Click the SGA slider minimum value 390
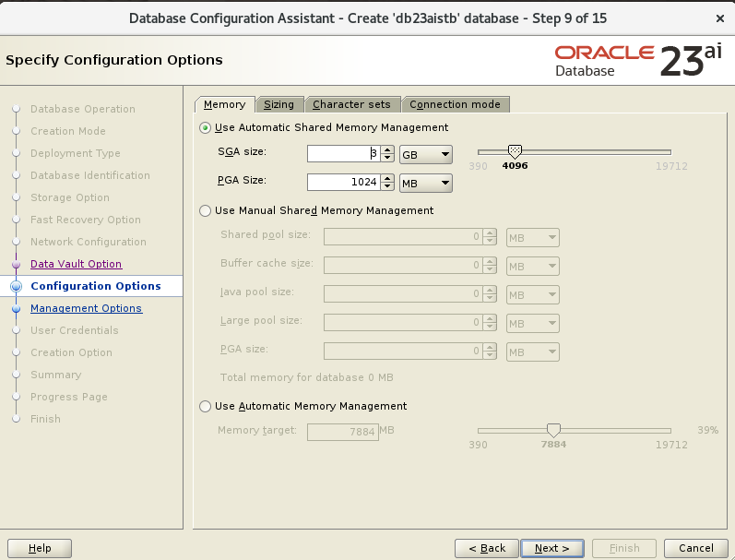Screen dimensions: 735x560 pyautogui.click(x=478, y=166)
